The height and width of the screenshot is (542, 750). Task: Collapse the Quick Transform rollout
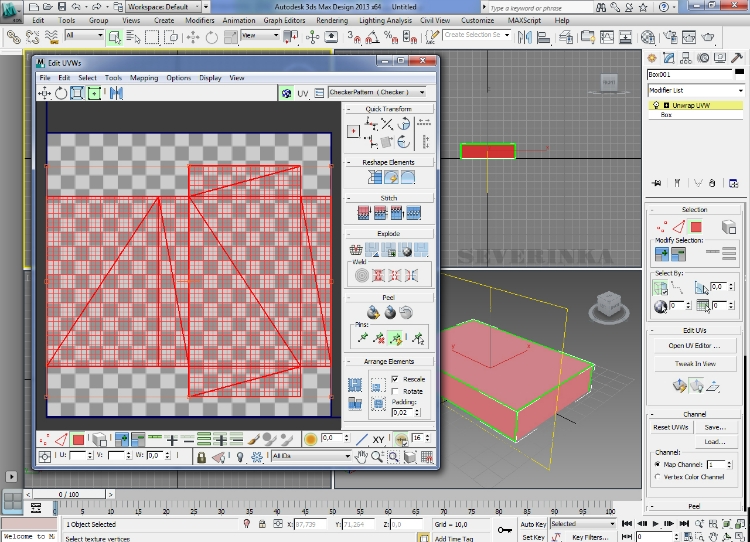(349, 109)
